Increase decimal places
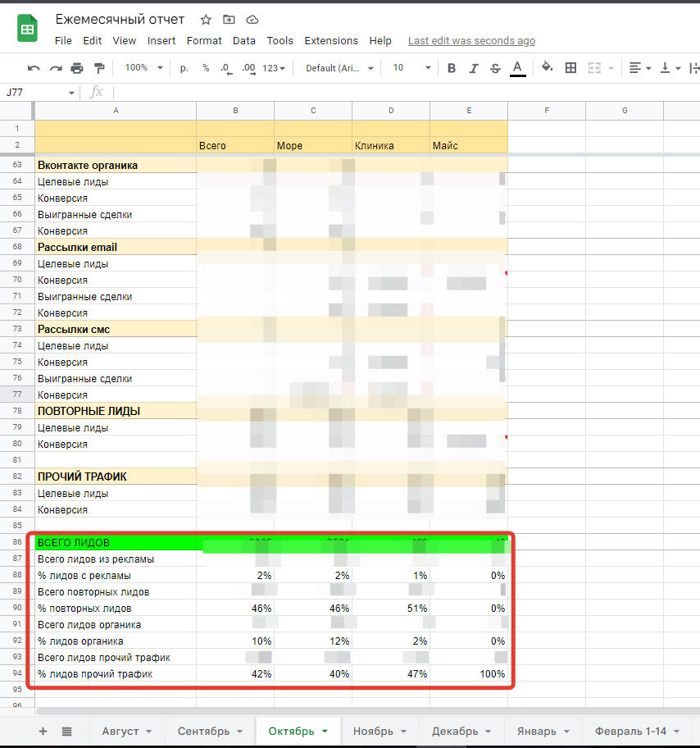Screen dimensions: 700x748 (248, 69)
